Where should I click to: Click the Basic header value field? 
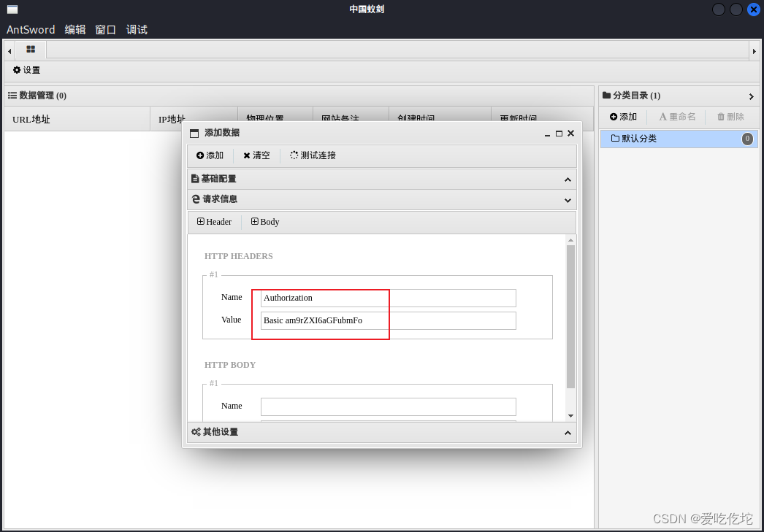(x=389, y=321)
